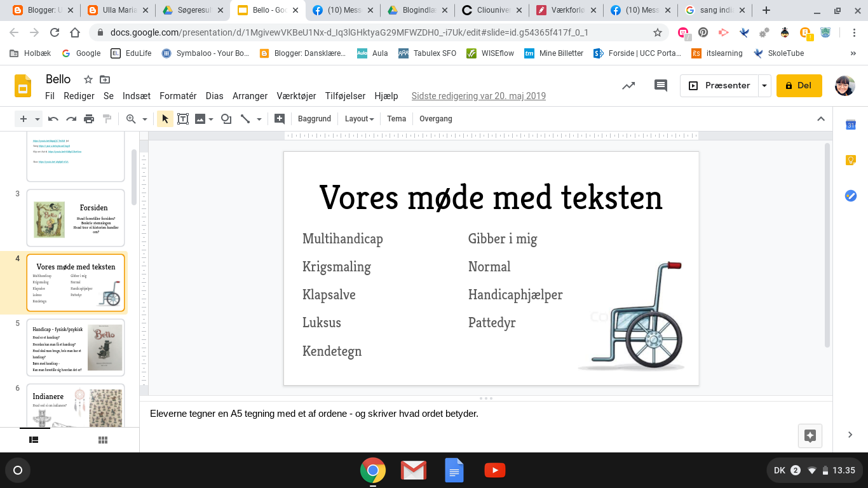
Task: Select the line tool
Action: point(245,119)
